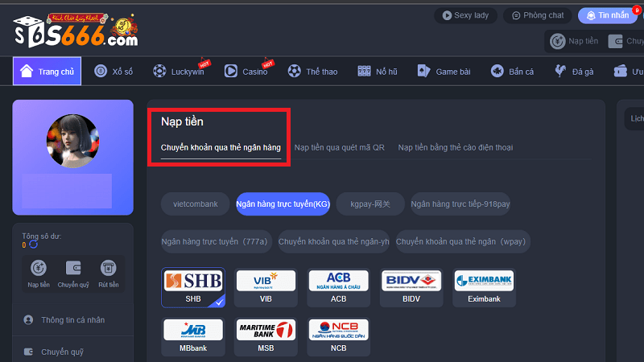Open Phòng chat room

tap(537, 15)
